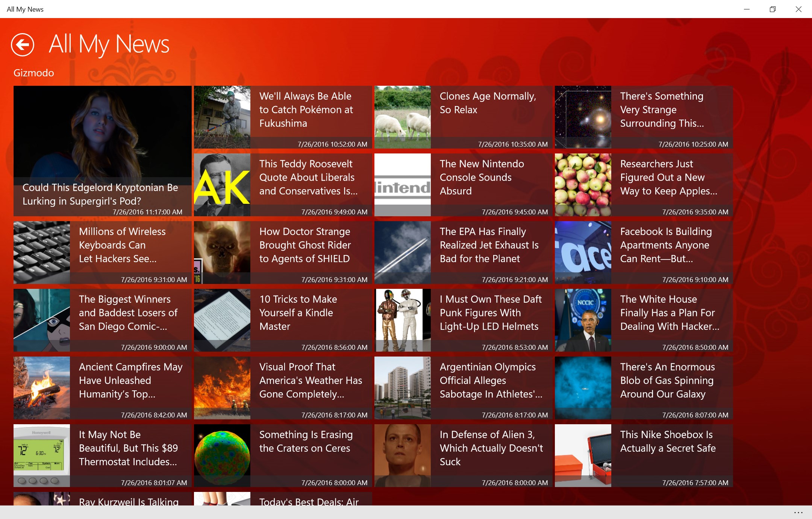
Task: Read "10 Tricks to Make Yourself a Kindle Master"
Action: (x=298, y=313)
